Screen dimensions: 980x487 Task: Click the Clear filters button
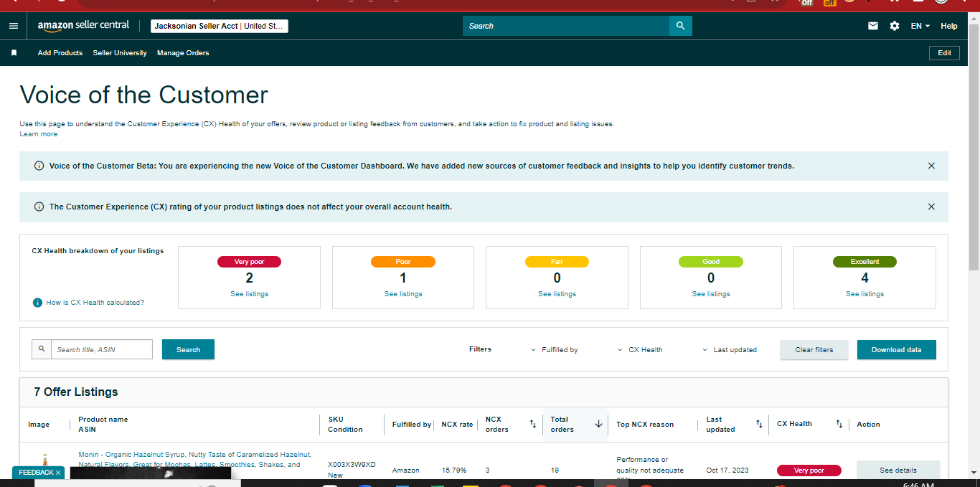click(814, 350)
